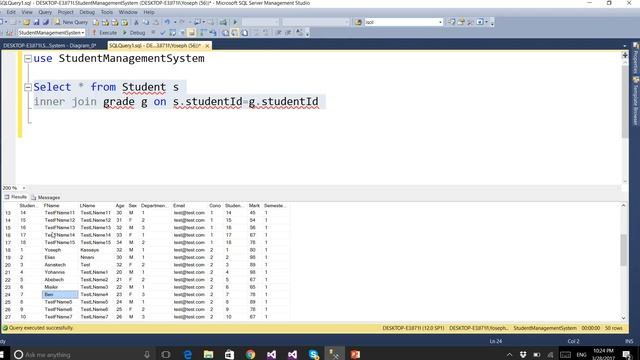Open PowerPoint from taskbar

[355, 355]
